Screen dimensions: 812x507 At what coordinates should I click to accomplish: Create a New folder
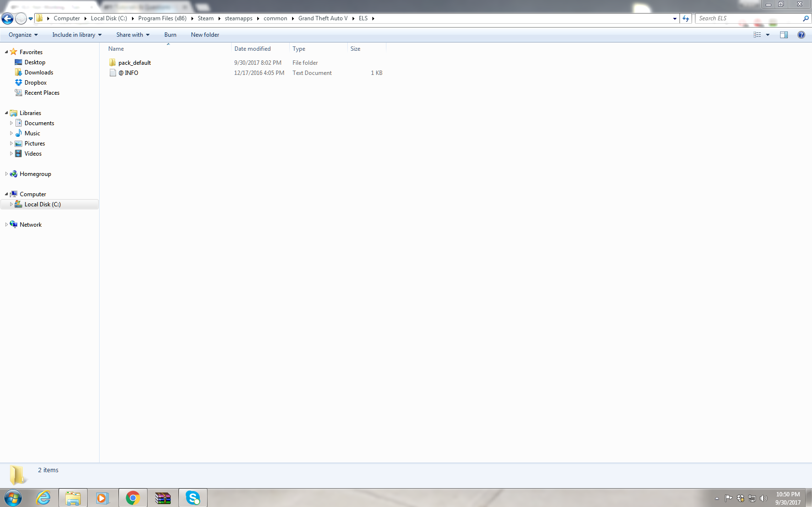(x=205, y=35)
